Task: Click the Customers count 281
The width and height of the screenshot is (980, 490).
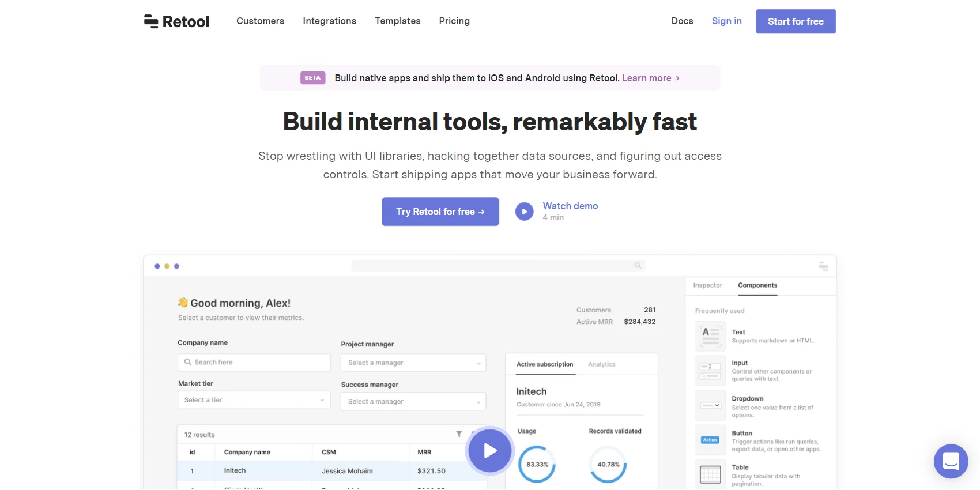Action: 650,310
